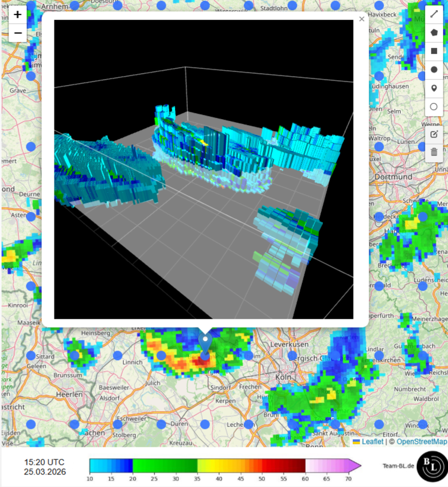This screenshot has width=448, height=487.
Task: Click the blue grid dot near Sittard
Action: [31, 355]
